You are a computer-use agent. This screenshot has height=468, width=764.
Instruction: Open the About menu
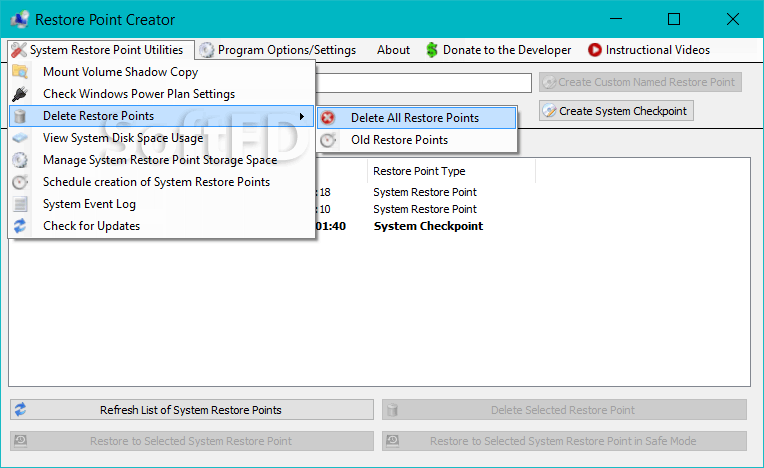tap(393, 50)
